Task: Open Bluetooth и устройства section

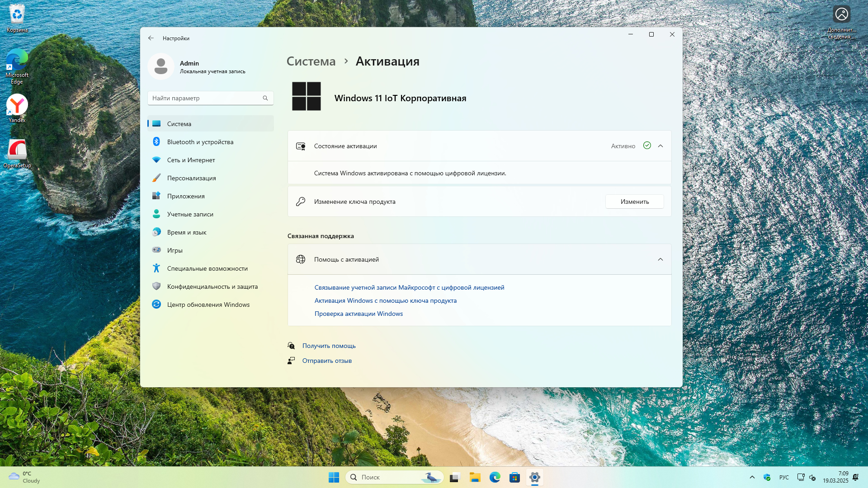Action: coord(200,142)
